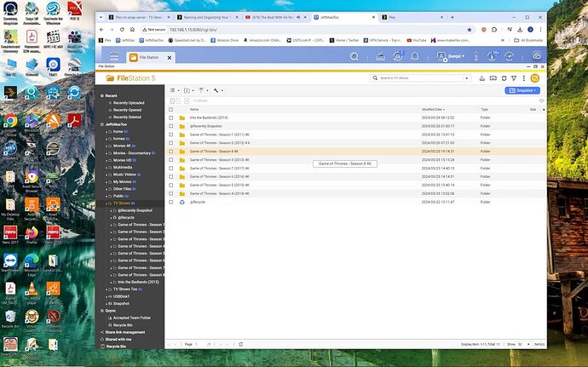The width and height of the screenshot is (588, 367).
Task: Select the File Station tab in QTS
Action: click(x=150, y=57)
